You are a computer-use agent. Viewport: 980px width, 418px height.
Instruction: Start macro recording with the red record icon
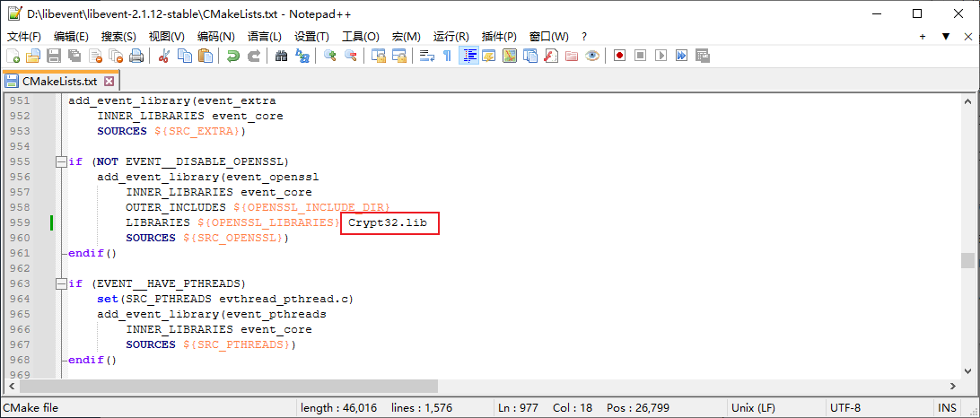[x=619, y=56]
